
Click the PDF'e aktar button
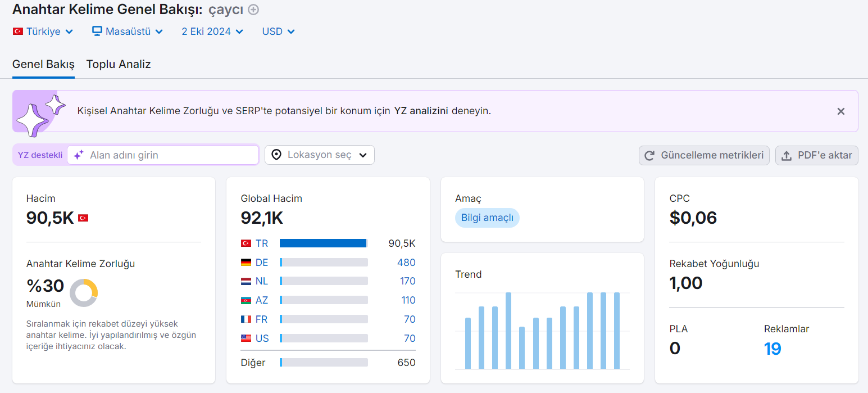pos(817,156)
